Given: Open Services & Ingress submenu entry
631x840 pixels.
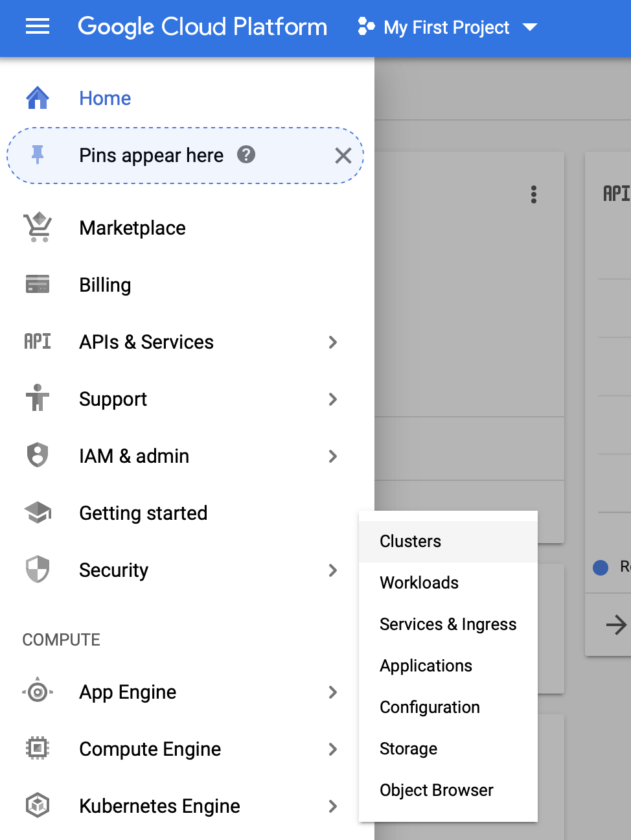Looking at the screenshot, I should (x=448, y=624).
